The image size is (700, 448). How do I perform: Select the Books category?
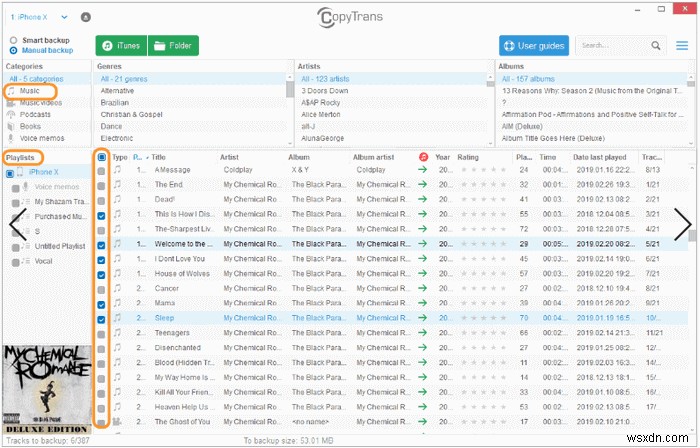coord(30,126)
